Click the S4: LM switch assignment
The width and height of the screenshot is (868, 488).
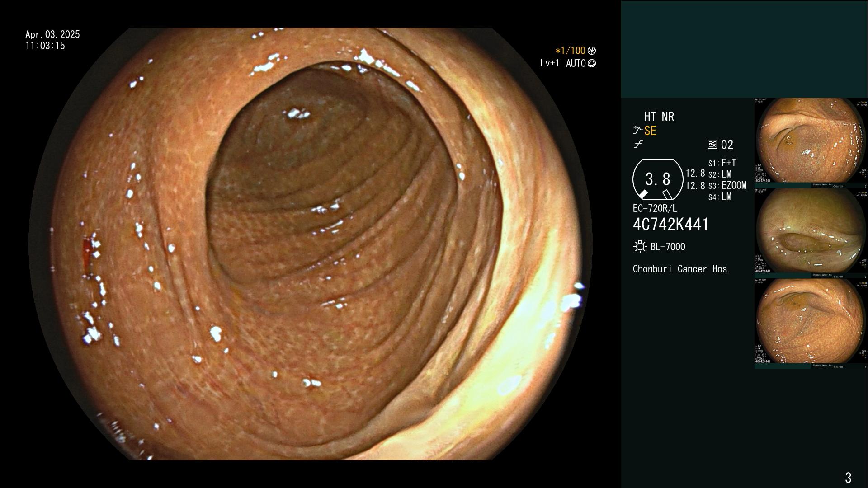[x=720, y=197]
